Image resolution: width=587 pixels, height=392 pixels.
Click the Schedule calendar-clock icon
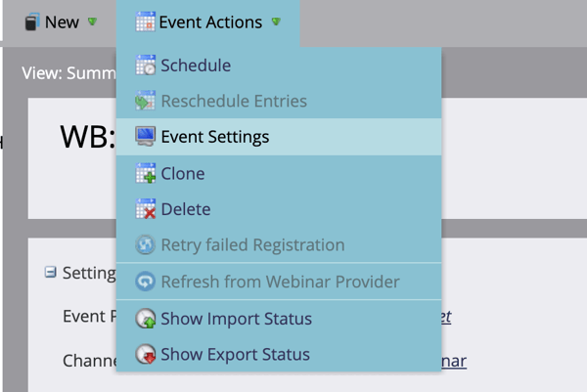coord(145,65)
